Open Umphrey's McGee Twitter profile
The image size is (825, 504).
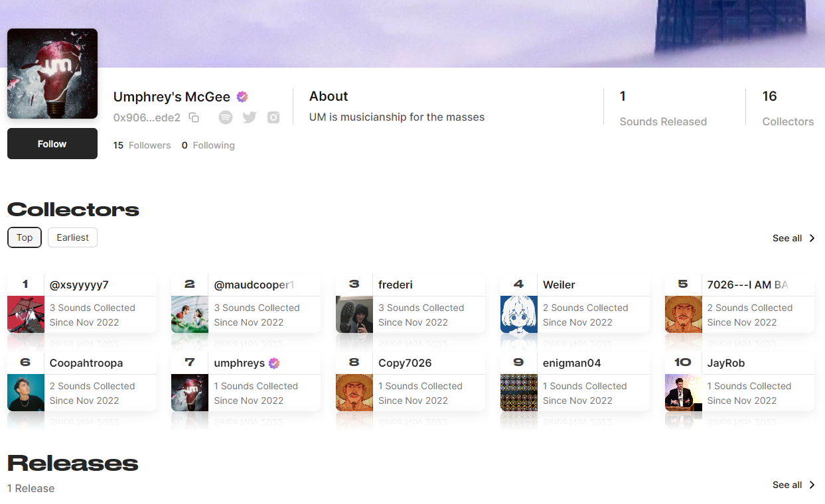(x=250, y=117)
